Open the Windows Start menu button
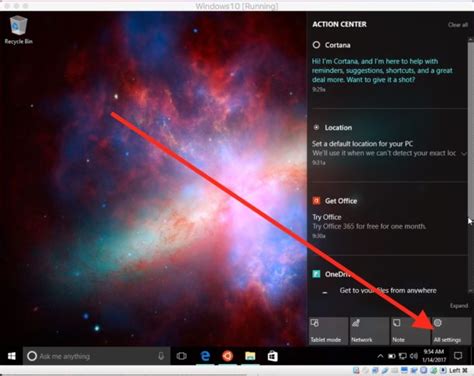 (x=12, y=356)
